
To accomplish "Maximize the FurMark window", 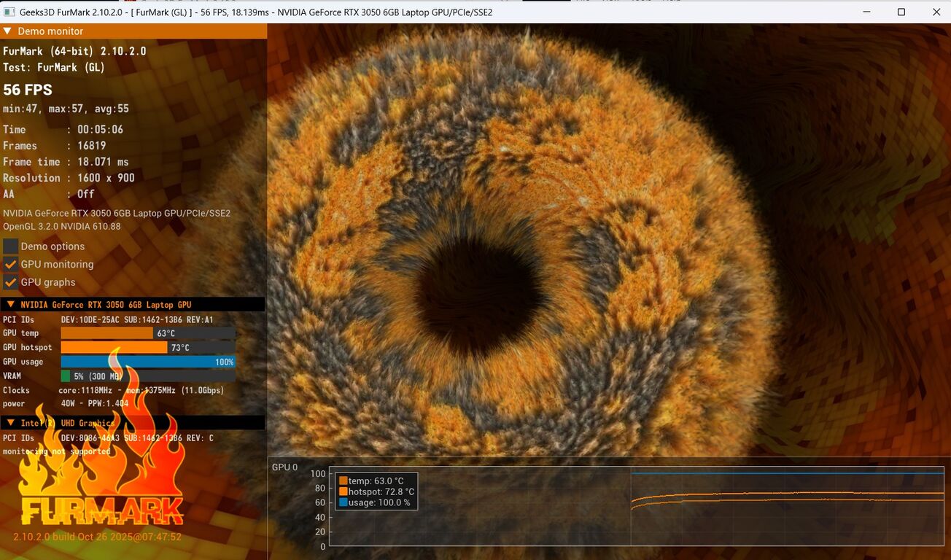I will 901,12.
